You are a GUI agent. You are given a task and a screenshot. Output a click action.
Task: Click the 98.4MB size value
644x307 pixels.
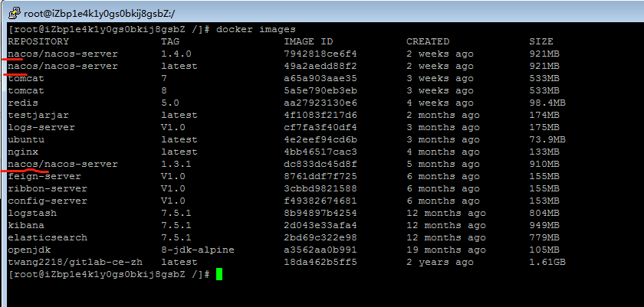click(547, 103)
